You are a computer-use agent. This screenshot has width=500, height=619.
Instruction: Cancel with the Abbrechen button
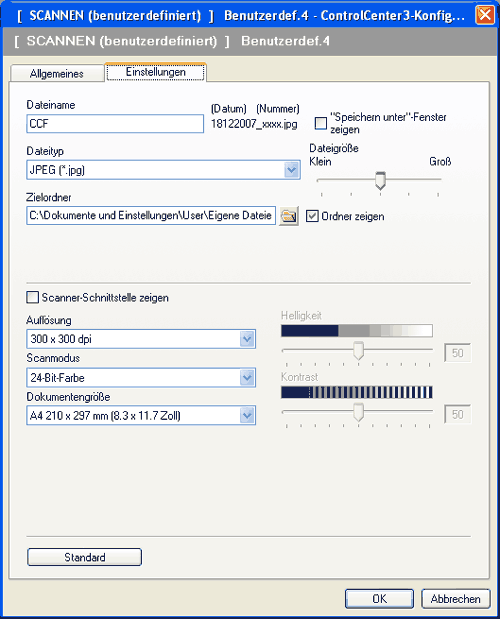click(x=455, y=599)
